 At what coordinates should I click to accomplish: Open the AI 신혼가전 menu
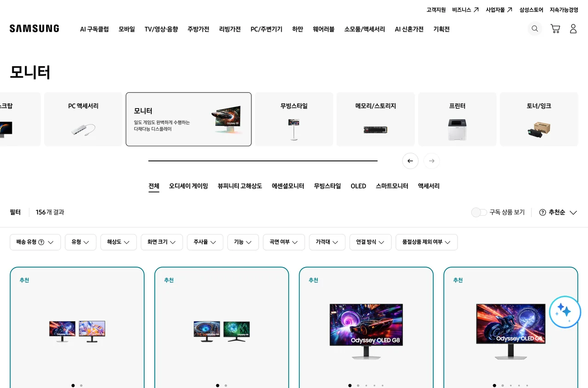tap(409, 29)
